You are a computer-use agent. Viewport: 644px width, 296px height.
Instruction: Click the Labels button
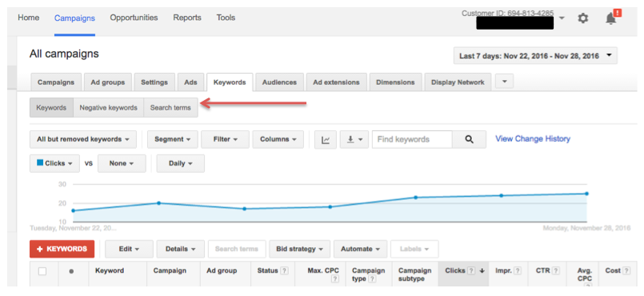(x=414, y=249)
